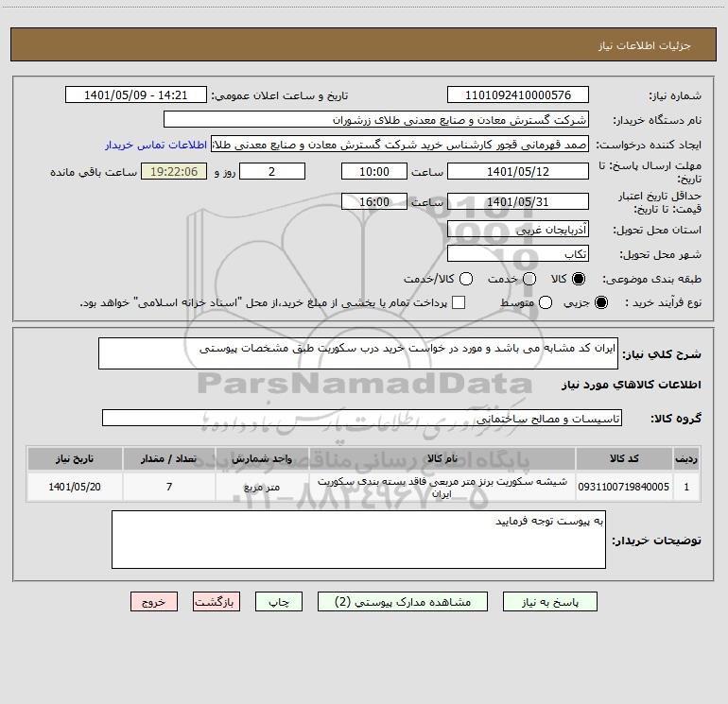Click the need date cell 1401/05/20
This screenshot has width=728, height=704.
(x=75, y=487)
